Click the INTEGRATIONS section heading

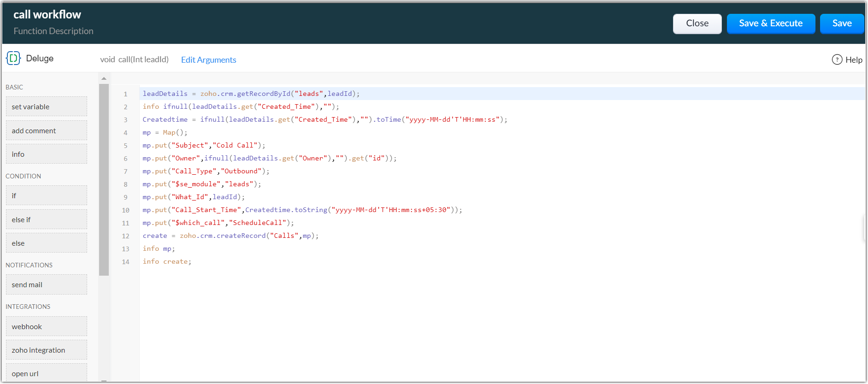(x=28, y=307)
